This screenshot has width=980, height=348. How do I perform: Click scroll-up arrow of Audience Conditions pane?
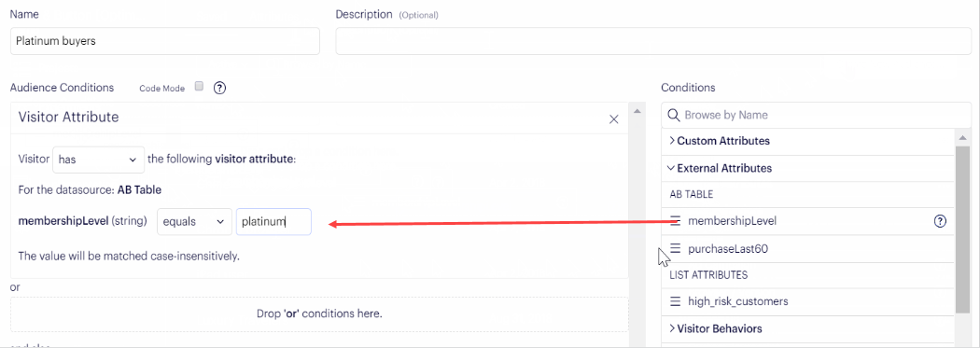click(637, 111)
